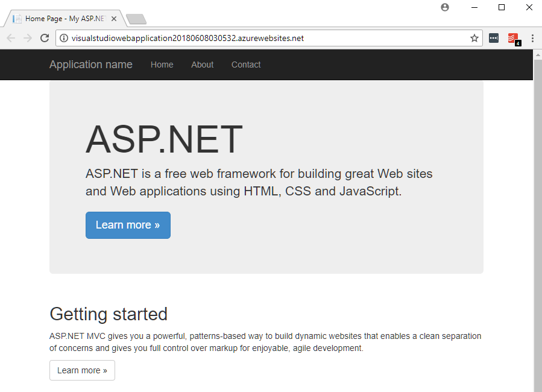542x392 pixels.
Task: Bookmark this page with the star icon
Action: click(474, 38)
